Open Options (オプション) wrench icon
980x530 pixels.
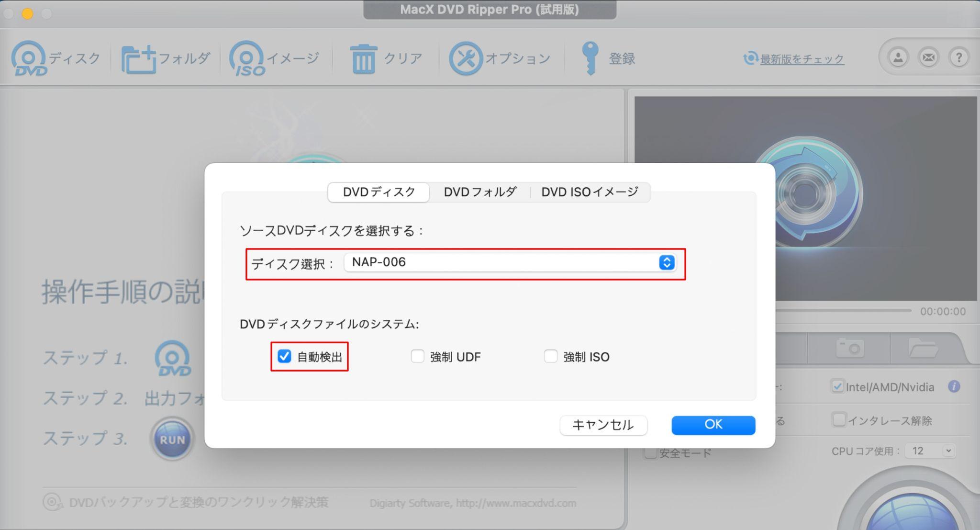coord(466,58)
